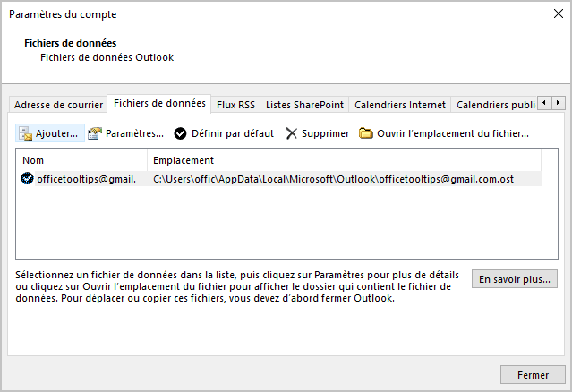Click the Emplacement column header
Image resolution: width=572 pixels, height=392 pixels.
click(x=345, y=160)
